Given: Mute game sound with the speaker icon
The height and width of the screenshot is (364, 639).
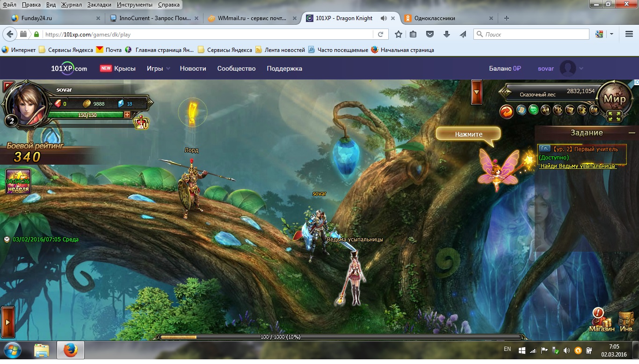Looking at the screenshot, I should point(545,110).
